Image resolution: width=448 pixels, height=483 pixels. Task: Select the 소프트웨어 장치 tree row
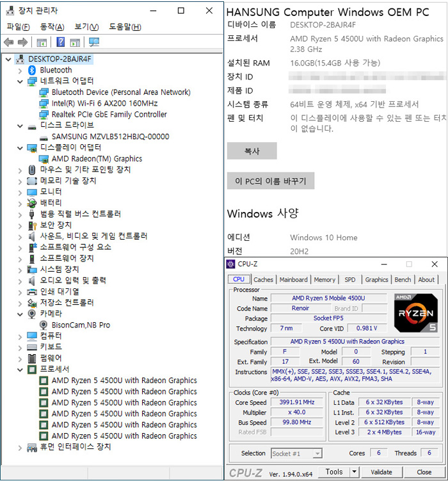point(61,258)
